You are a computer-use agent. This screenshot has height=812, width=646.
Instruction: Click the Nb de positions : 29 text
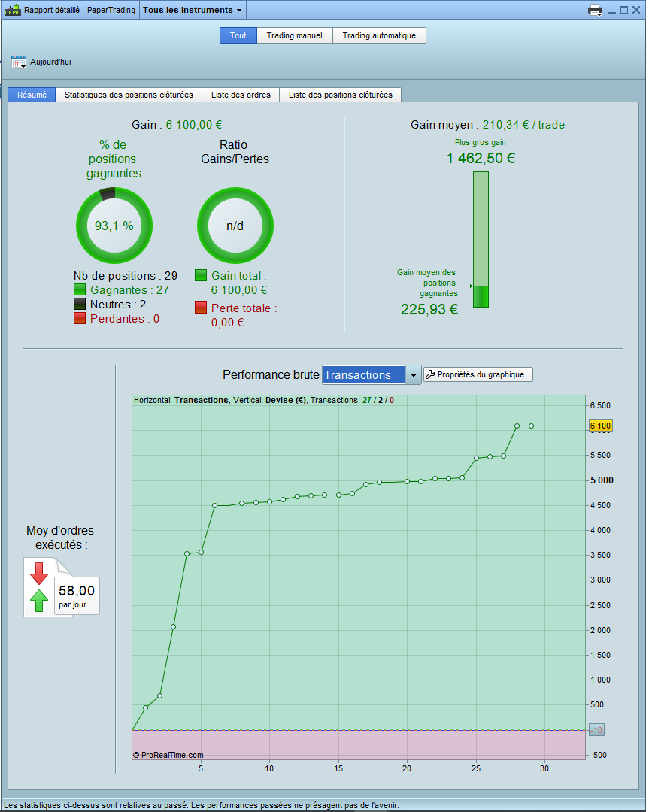(126, 275)
